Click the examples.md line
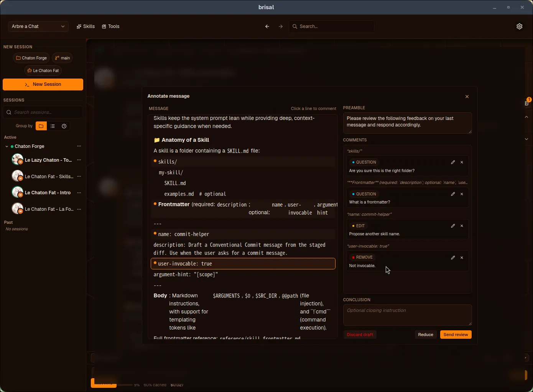This screenshot has height=392, width=533. coord(243,194)
